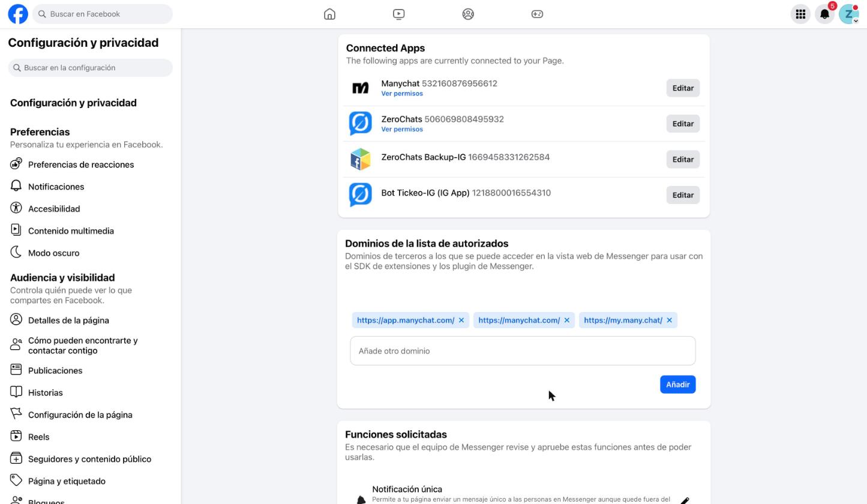Click the Facebook logo icon
This screenshot has width=867, height=504.
[x=18, y=14]
